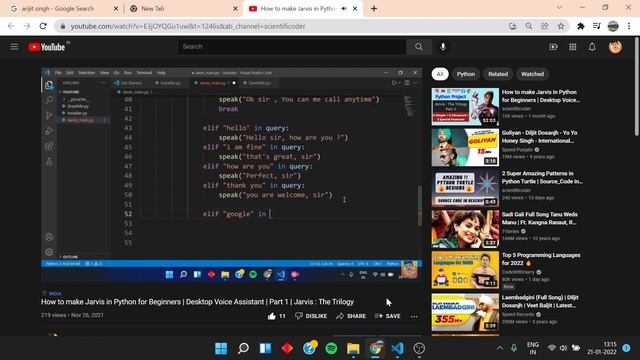Open Spotify from the taskbar

click(331, 349)
